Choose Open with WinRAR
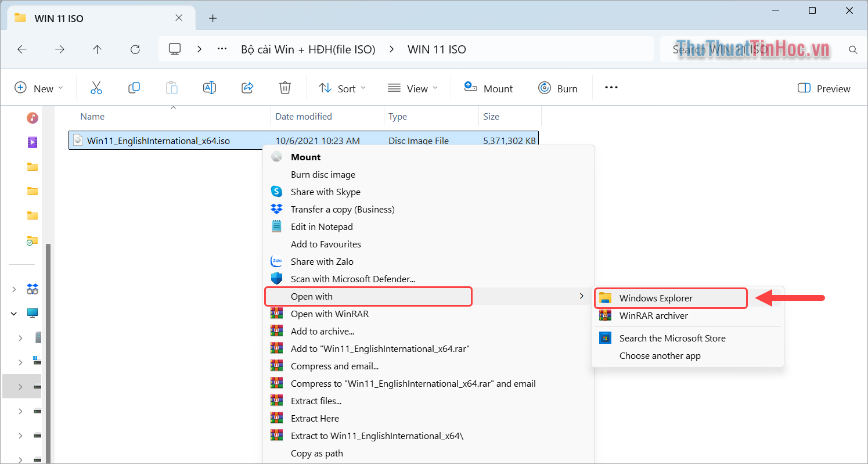The width and height of the screenshot is (868, 464). tap(428, 314)
